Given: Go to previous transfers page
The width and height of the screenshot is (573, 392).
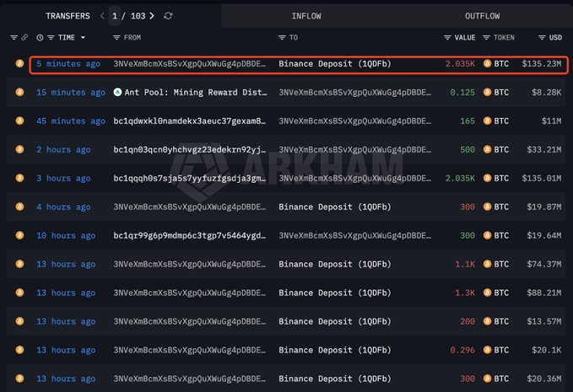Looking at the screenshot, I should [102, 16].
